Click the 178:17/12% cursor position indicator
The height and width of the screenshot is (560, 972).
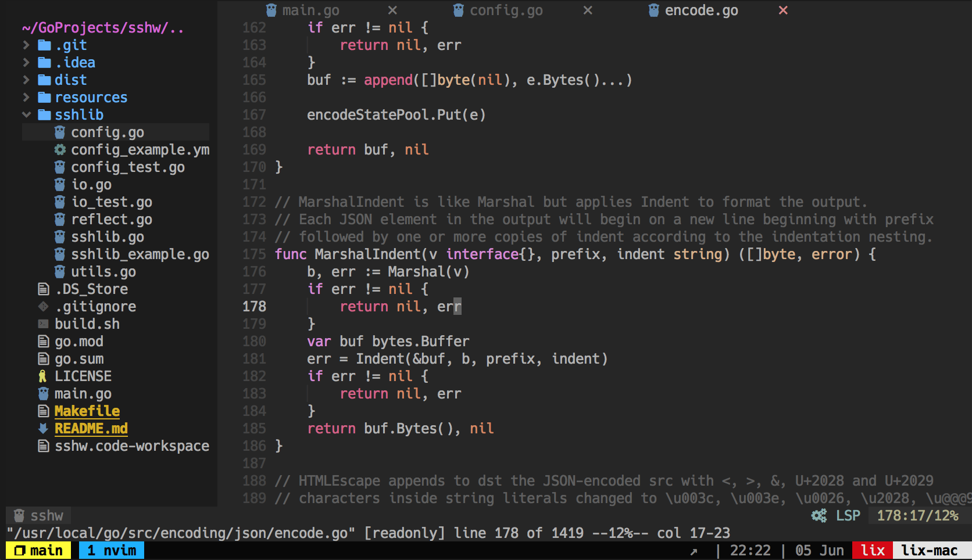(917, 515)
